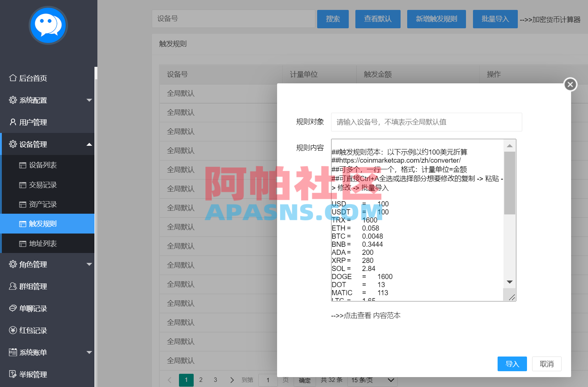The height and width of the screenshot is (387, 588).
Task: Open the 内容范本 link below the textarea
Action: pos(387,315)
